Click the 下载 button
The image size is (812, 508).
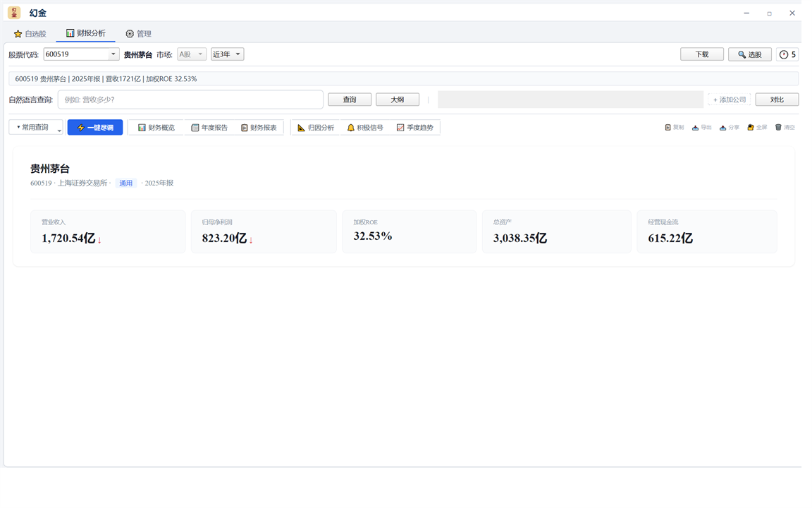[702, 54]
